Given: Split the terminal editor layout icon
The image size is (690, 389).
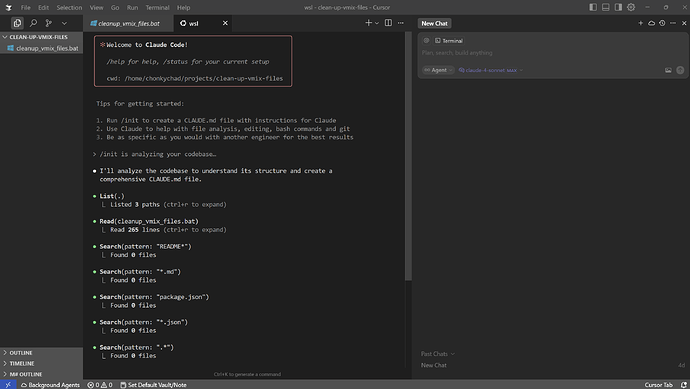Looking at the screenshot, I should 388,23.
